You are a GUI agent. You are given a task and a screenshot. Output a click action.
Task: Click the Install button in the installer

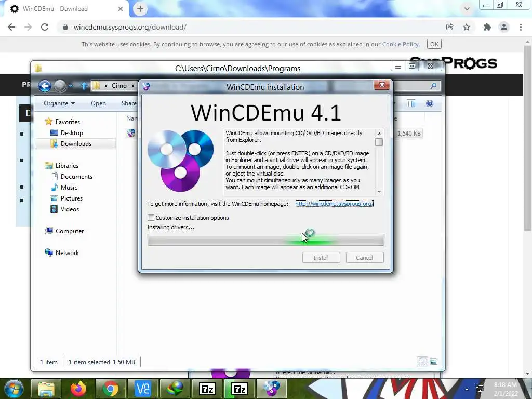tap(321, 258)
